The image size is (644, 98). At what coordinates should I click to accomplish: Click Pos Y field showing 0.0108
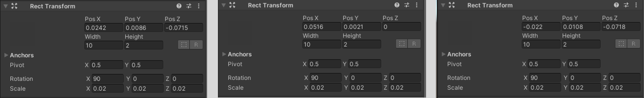tap(580, 27)
